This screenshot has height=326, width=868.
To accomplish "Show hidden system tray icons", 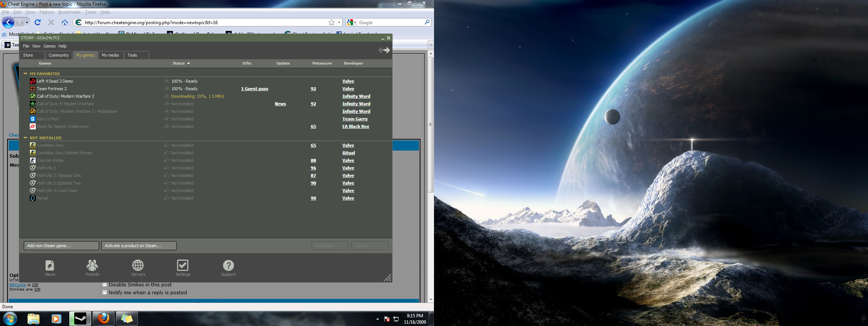I will [377, 319].
